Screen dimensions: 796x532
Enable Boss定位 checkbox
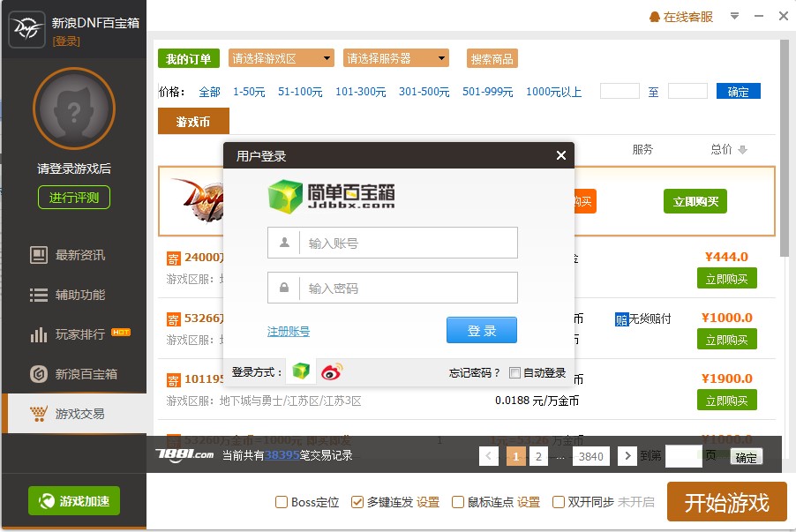[282, 502]
